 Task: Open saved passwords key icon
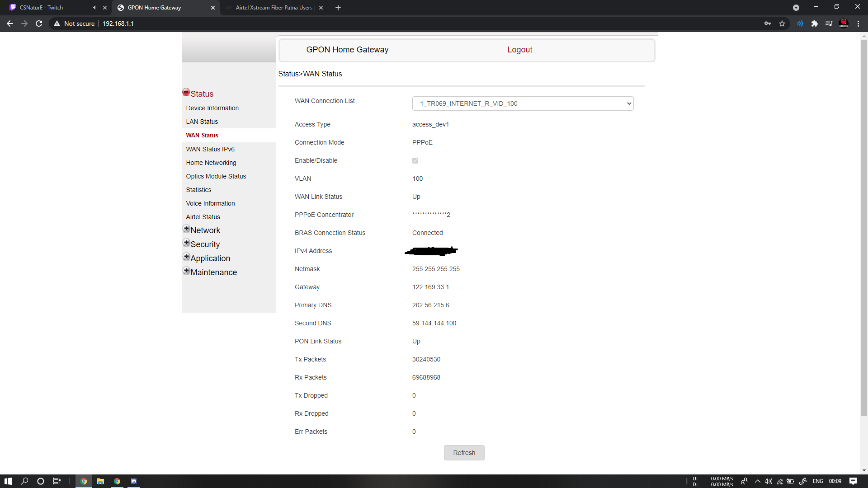click(x=768, y=23)
